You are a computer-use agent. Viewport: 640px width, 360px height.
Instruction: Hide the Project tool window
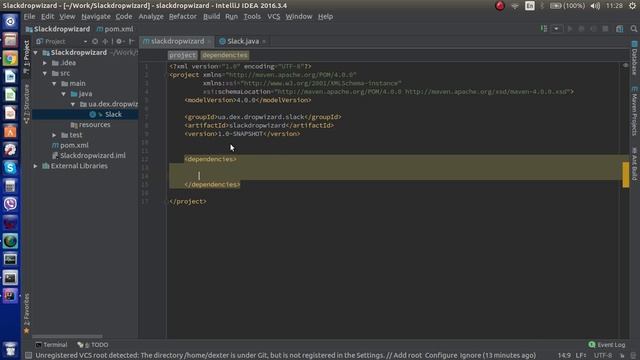[x=131, y=42]
